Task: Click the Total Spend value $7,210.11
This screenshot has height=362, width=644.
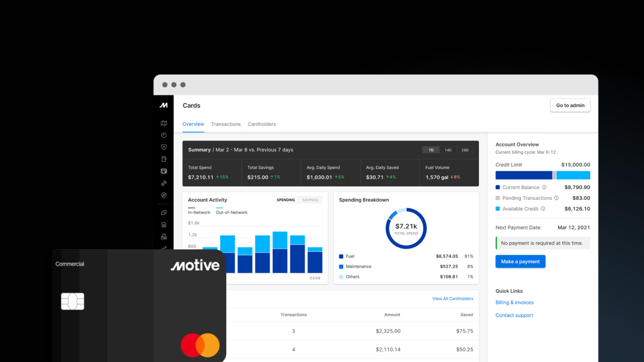Action: [x=201, y=177]
